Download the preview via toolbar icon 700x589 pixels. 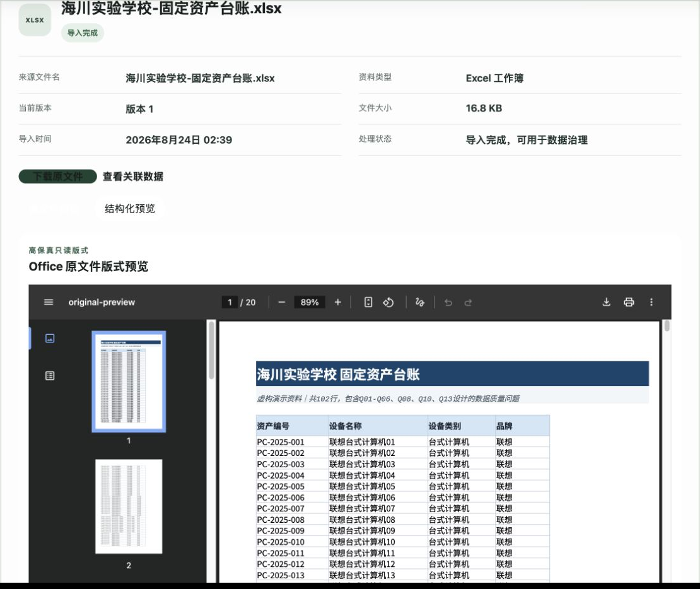click(x=606, y=302)
